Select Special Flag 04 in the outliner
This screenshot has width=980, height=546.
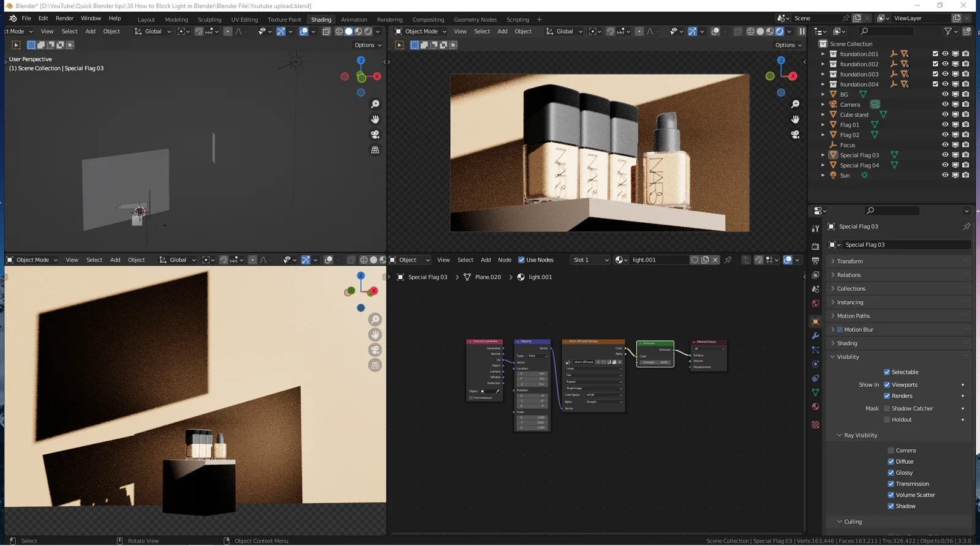click(x=859, y=165)
